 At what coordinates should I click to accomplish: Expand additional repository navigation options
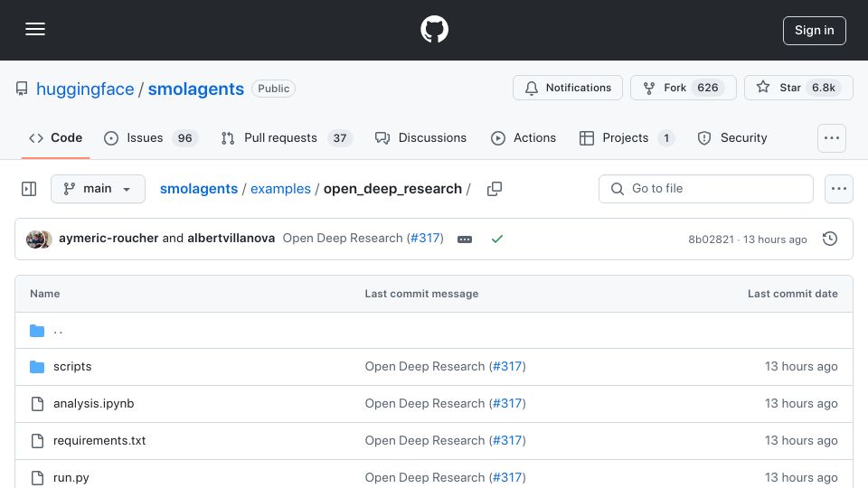coord(832,137)
